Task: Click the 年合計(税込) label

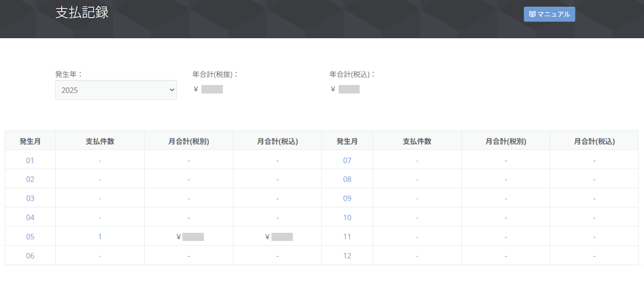Action: (352, 75)
